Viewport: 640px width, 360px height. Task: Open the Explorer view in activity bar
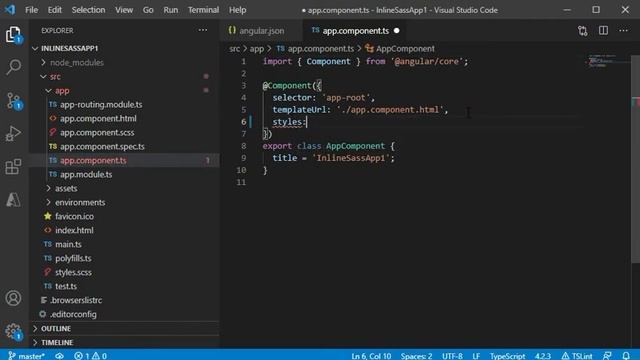(13, 34)
